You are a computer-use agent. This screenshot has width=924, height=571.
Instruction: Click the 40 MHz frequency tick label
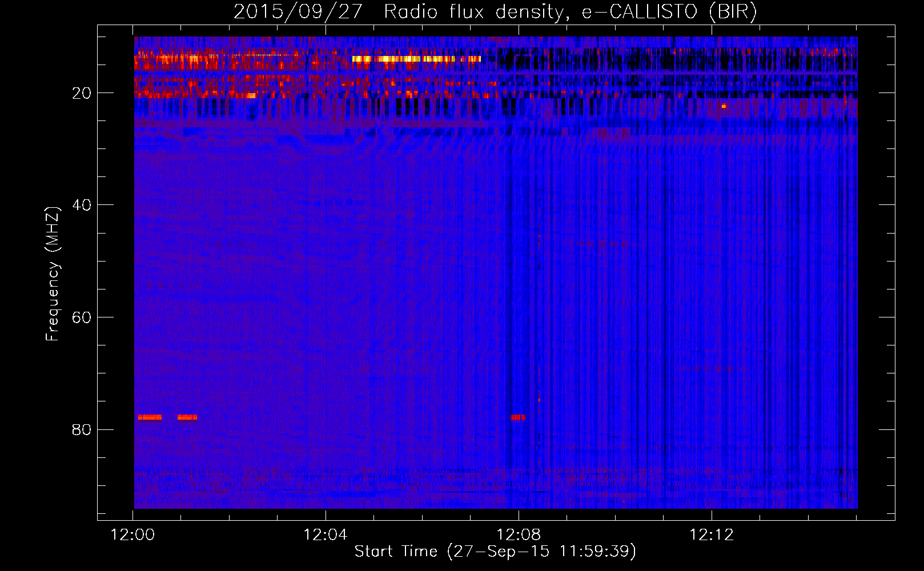click(x=82, y=205)
